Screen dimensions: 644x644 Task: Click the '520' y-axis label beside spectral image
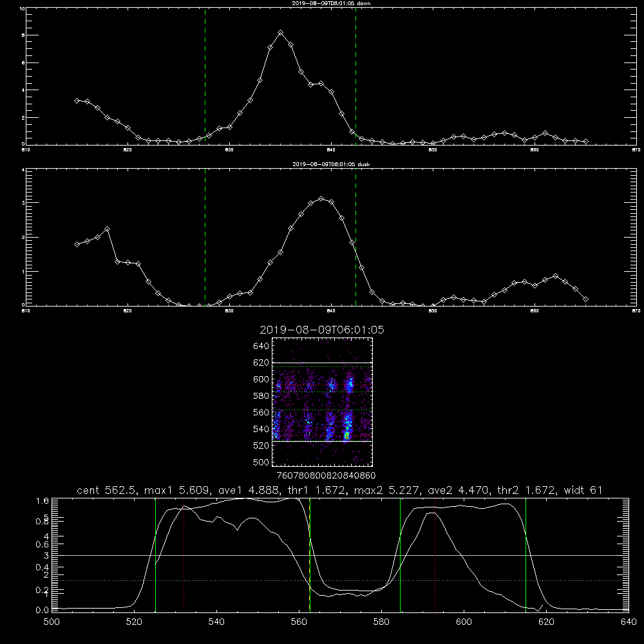tap(261, 446)
